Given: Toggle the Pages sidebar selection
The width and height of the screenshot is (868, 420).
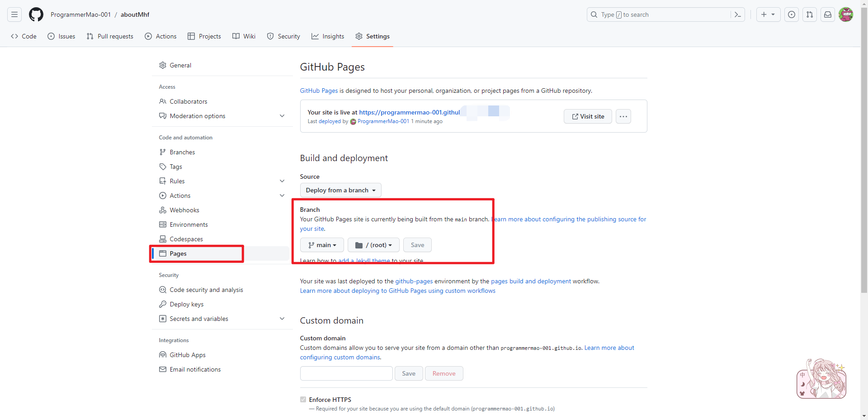Looking at the screenshot, I should [178, 253].
